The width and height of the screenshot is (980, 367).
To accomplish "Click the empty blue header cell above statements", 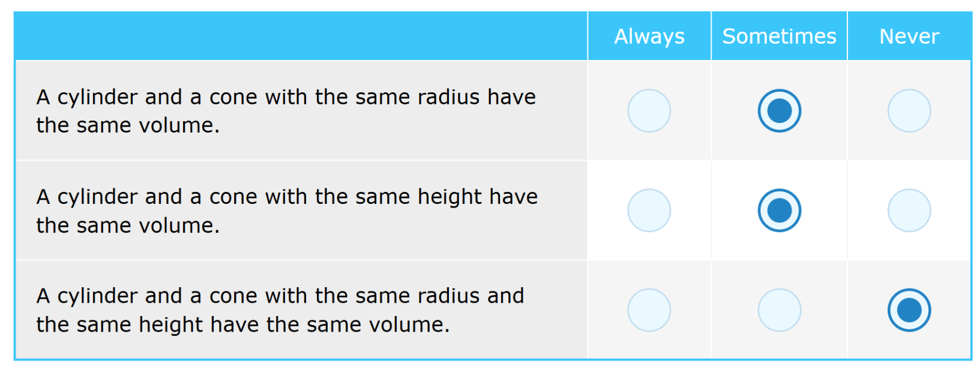I will 301,36.
